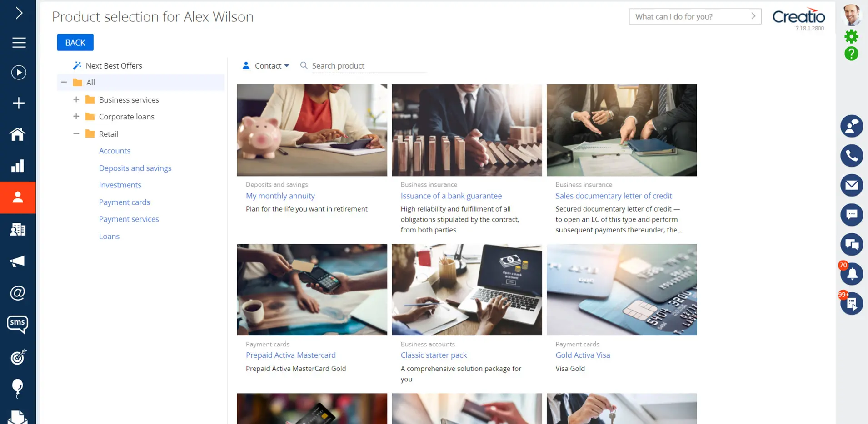Screen dimensions: 868x424
Task: Click the BACK button
Action: pos(75,42)
